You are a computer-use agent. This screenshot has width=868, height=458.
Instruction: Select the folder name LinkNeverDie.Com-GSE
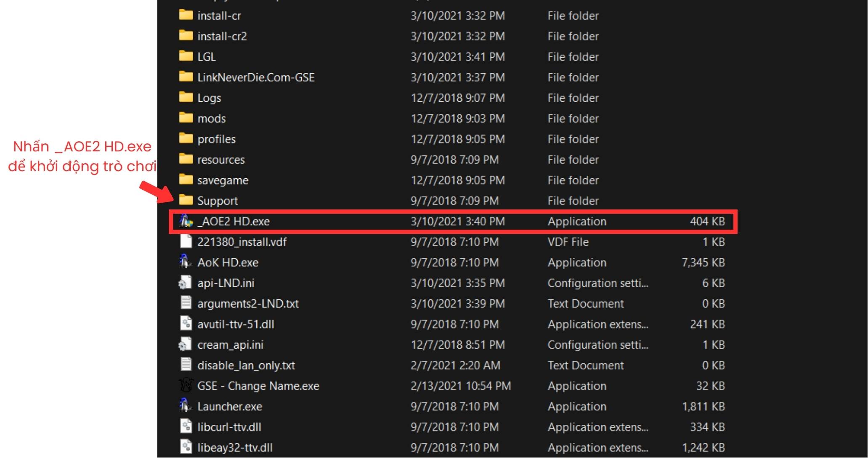[256, 77]
